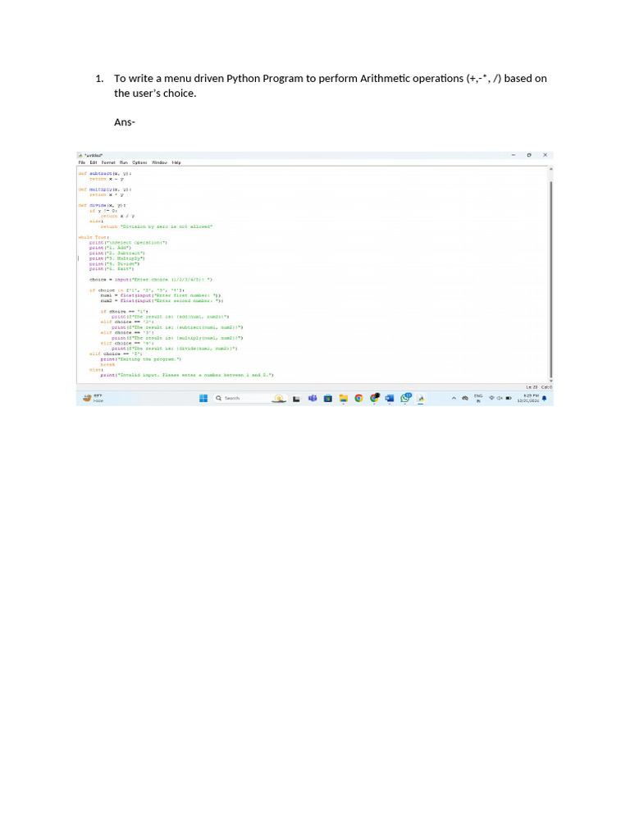Image resolution: width=630 pixels, height=840 pixels.
Task: Launch Microsoft Store from the taskbar
Action: [x=328, y=398]
